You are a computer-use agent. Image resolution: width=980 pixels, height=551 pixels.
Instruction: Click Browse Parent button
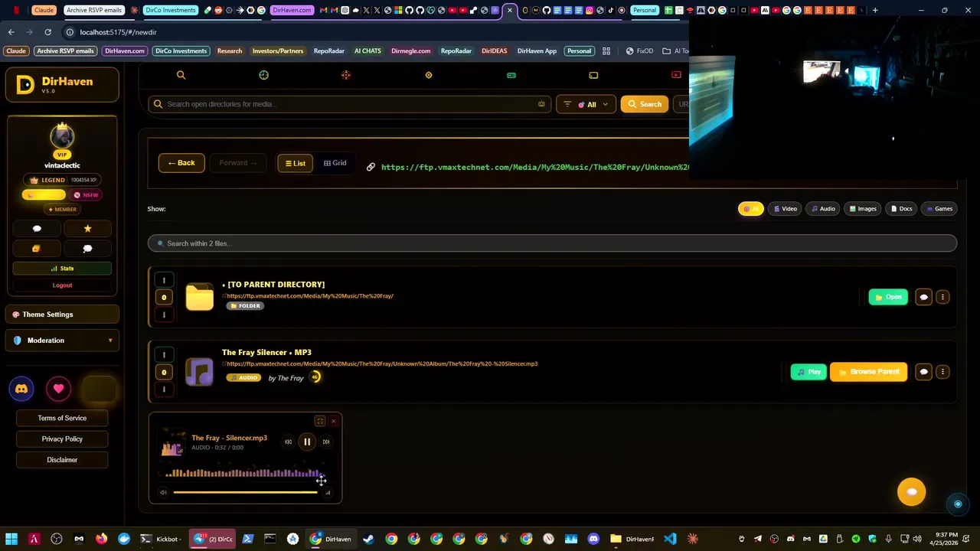(869, 372)
